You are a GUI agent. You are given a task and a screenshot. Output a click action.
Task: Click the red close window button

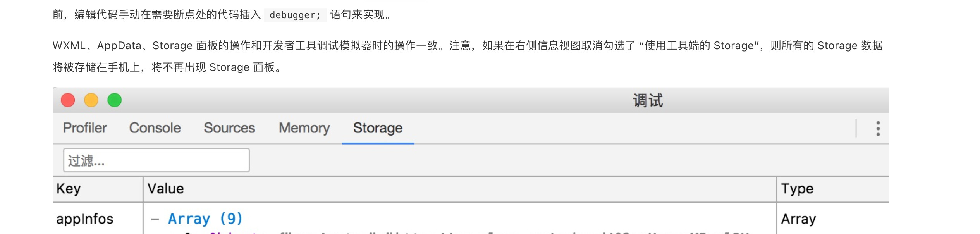tap(68, 100)
